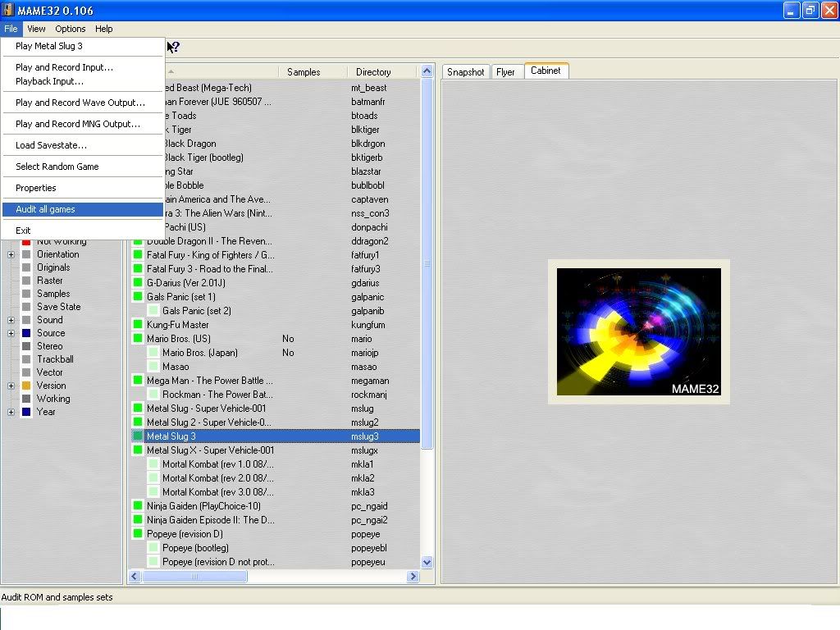Select the Originals folder
Viewport: 840px width, 630px height.
click(x=53, y=267)
